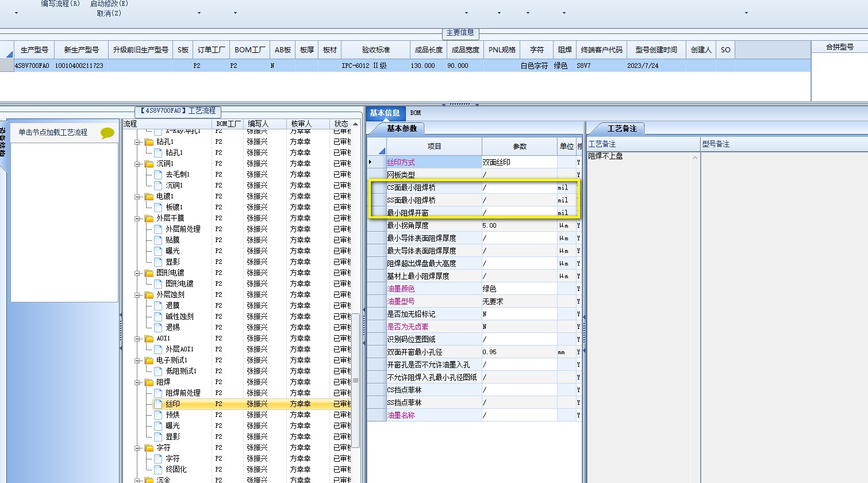This screenshot has width=868, height=483.
Task: Click the 阻焊不上盘 note text
Action: 605,156
